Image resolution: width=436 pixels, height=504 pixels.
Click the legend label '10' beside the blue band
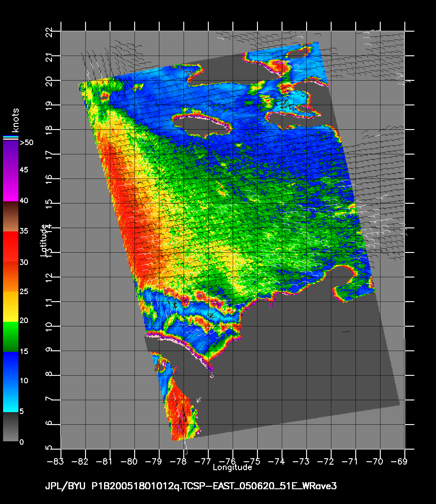tap(24, 380)
